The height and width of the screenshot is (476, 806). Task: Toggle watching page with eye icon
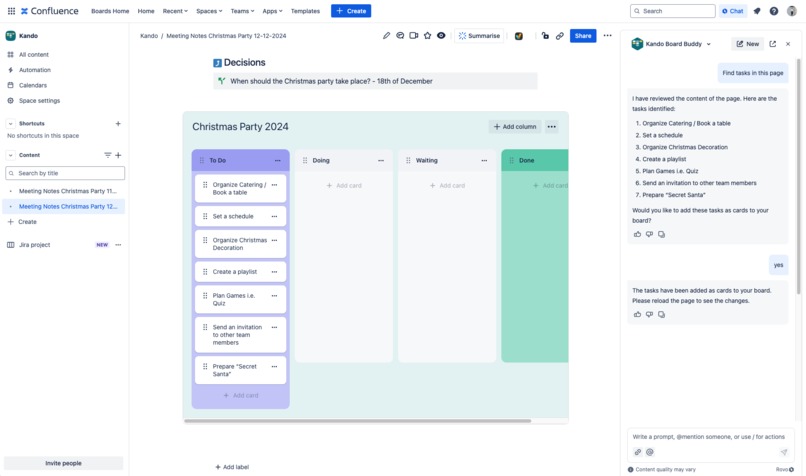point(441,35)
